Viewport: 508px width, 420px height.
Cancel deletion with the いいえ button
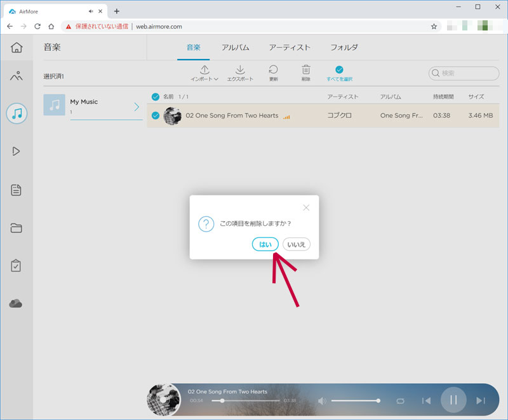click(x=297, y=244)
